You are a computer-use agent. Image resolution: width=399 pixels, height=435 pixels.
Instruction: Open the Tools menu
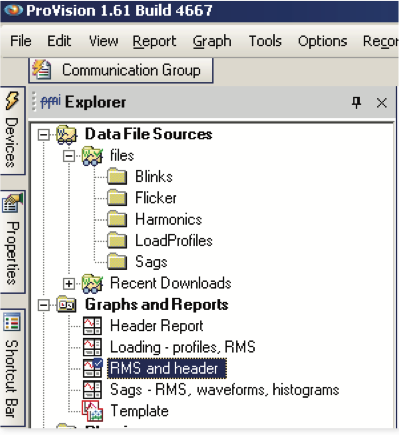click(265, 41)
